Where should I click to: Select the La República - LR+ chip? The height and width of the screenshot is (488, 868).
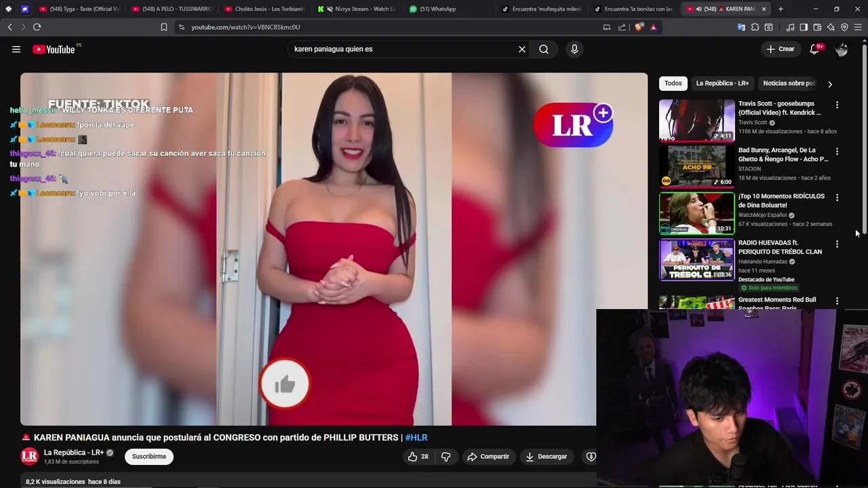click(722, 83)
